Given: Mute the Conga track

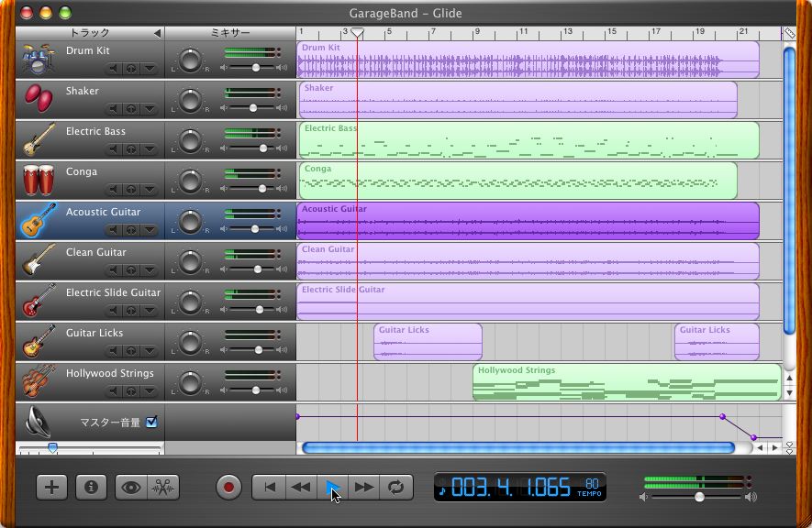Looking at the screenshot, I should tap(114, 189).
